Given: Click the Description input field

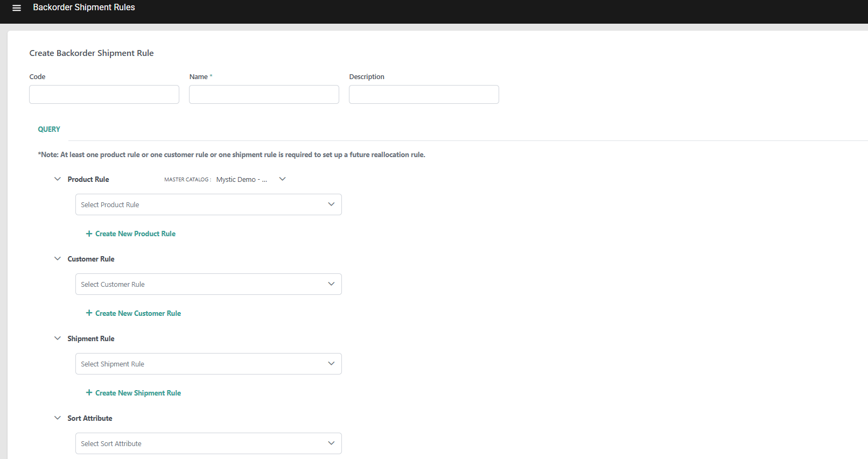Looking at the screenshot, I should coord(424,94).
